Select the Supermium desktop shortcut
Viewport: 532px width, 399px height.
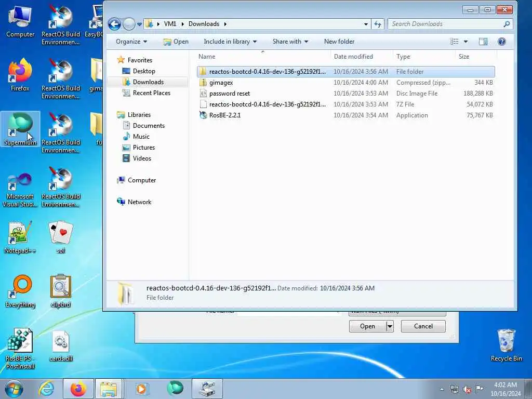[20, 129]
